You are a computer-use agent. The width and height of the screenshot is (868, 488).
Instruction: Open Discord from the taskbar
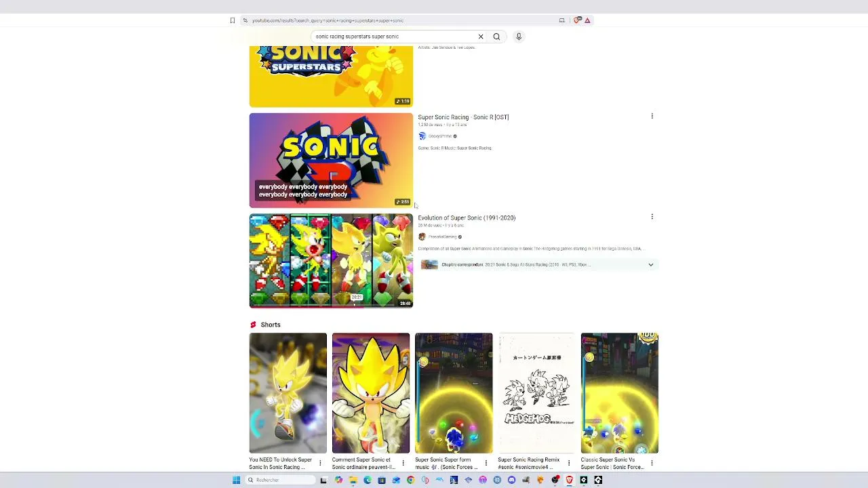[x=511, y=480]
